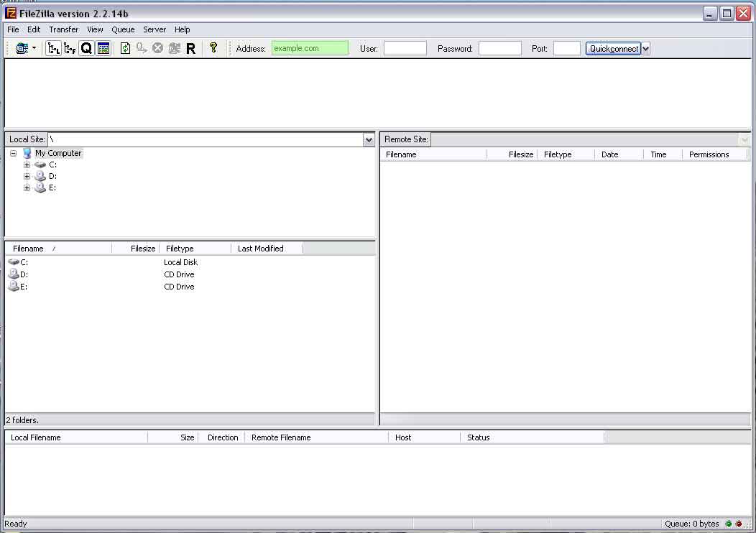Viewport: 756px width, 533px height.
Task: Click the Local Filename queue column header
Action: point(76,437)
